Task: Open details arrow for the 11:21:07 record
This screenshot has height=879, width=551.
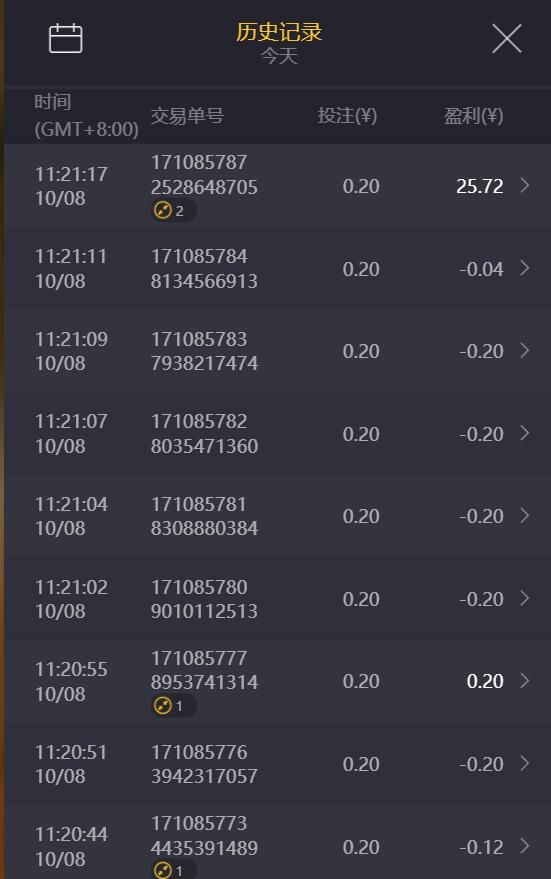Action: click(525, 433)
